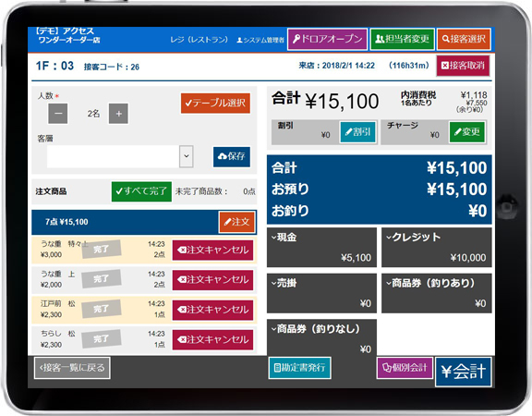532x416 pixels.
Task: Return to list via 接客一覧に戻る
Action: pyautogui.click(x=72, y=368)
